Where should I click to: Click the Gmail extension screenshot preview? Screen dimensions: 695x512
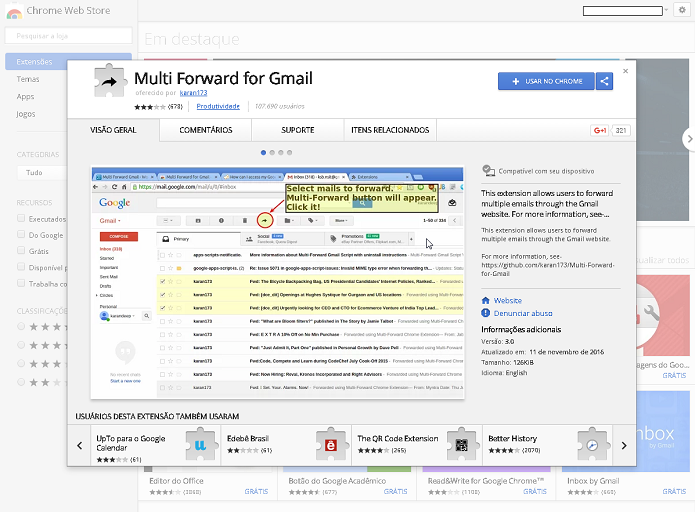pyautogui.click(x=277, y=282)
